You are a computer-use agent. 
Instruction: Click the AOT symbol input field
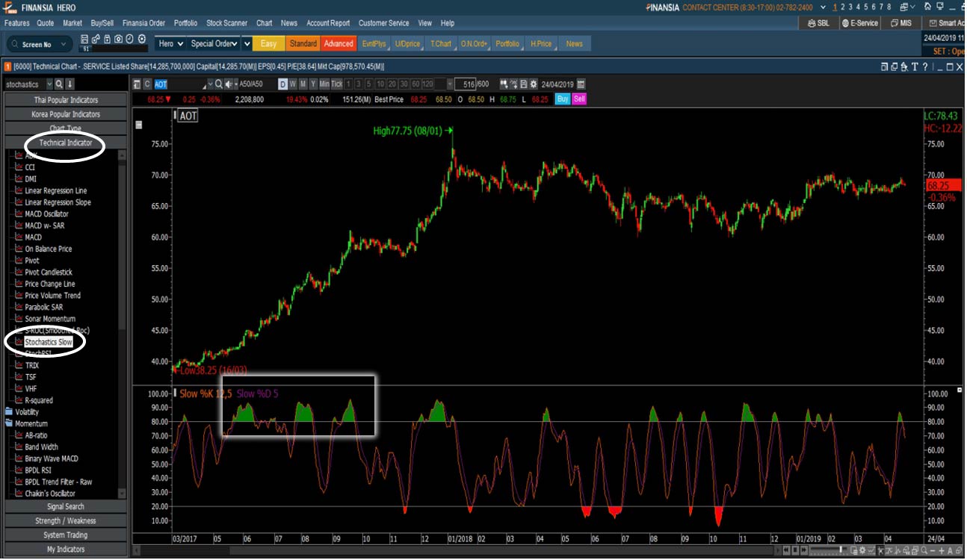tap(179, 84)
